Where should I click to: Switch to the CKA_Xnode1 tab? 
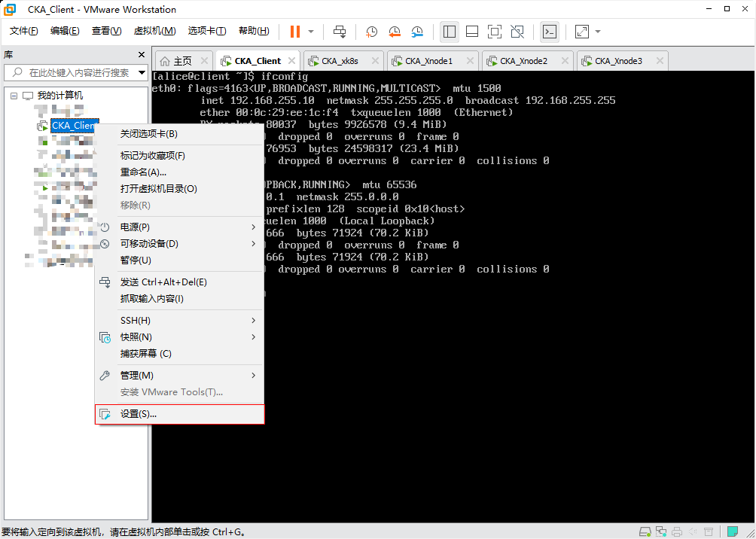[429, 61]
